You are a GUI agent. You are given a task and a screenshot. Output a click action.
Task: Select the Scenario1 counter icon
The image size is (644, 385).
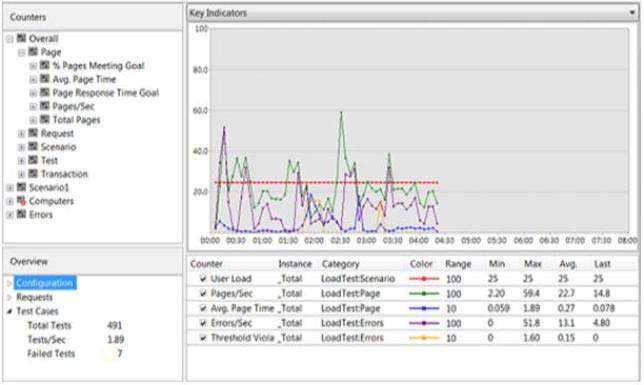click(x=21, y=187)
